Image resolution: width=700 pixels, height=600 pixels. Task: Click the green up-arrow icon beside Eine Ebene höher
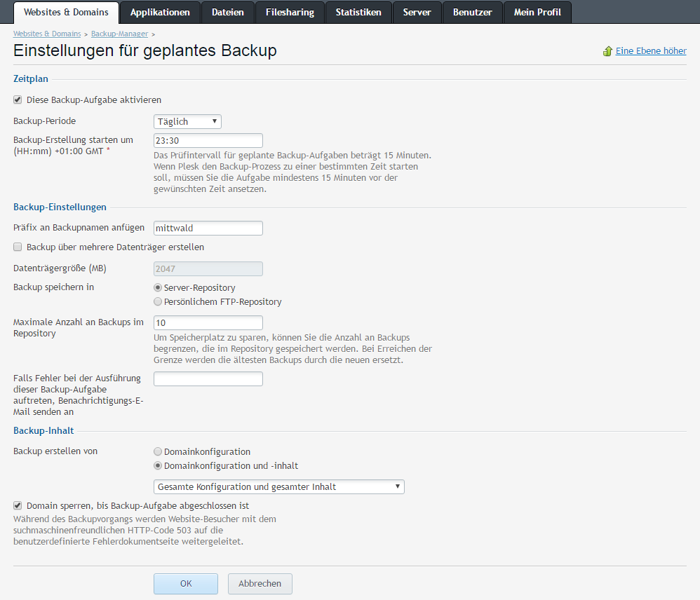(x=607, y=51)
